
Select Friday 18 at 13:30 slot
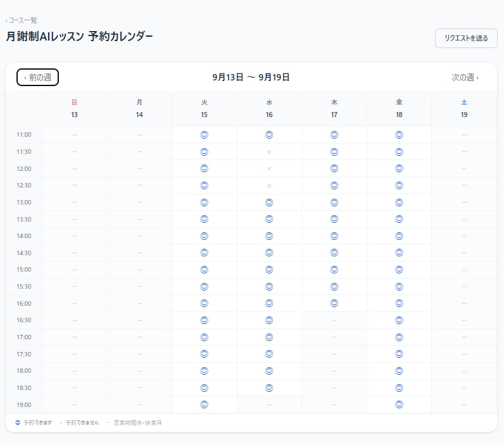(400, 219)
